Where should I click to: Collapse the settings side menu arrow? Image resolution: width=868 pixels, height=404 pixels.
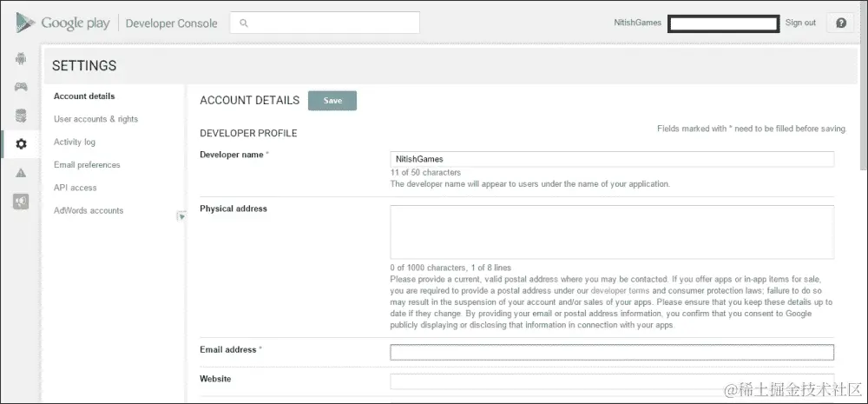[181, 216]
